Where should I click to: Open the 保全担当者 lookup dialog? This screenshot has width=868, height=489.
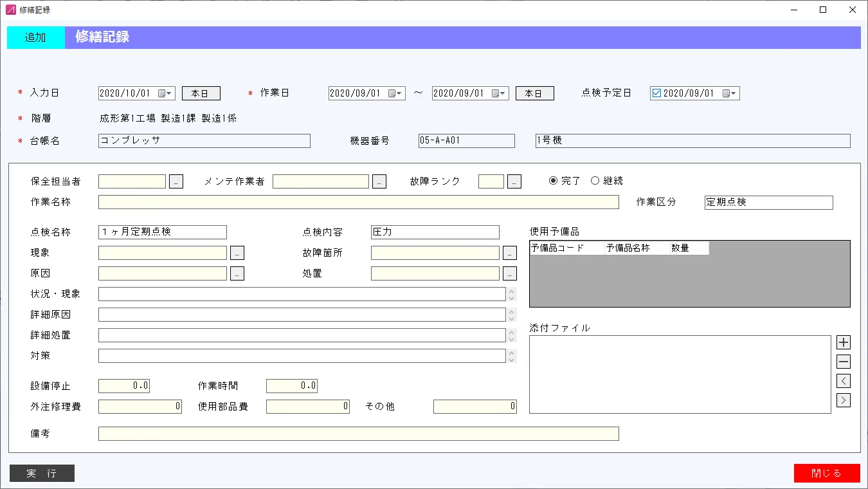pos(176,181)
